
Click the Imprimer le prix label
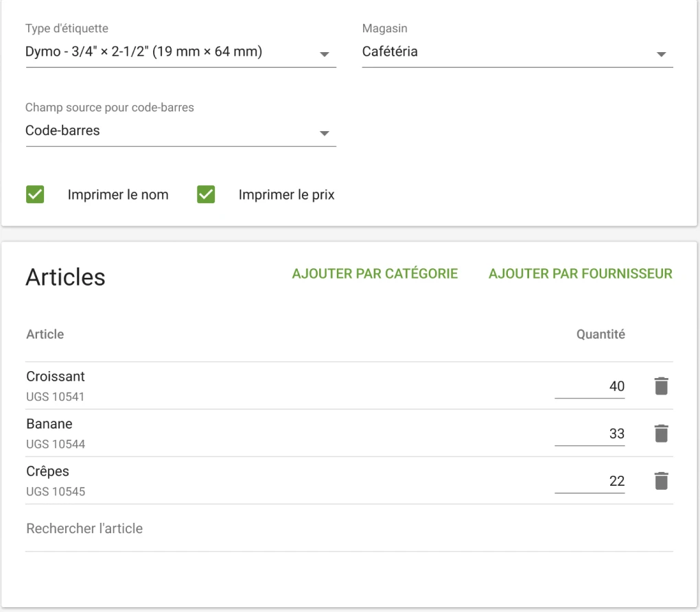286,195
